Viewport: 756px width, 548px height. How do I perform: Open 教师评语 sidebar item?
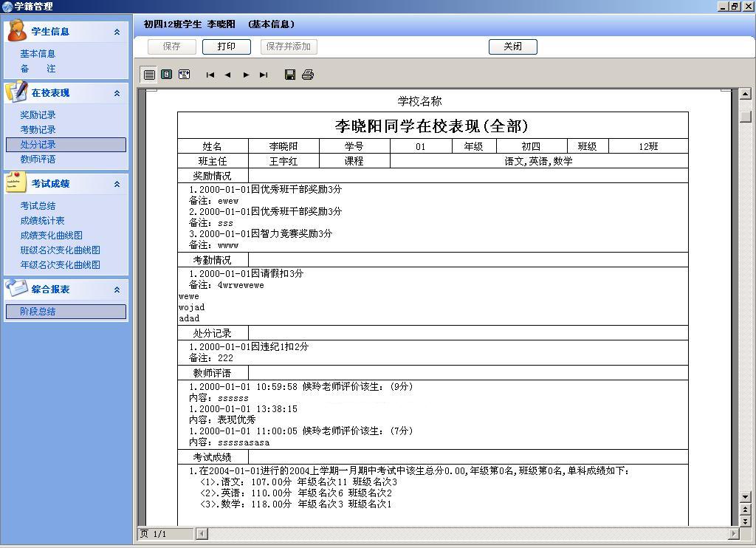[38, 160]
